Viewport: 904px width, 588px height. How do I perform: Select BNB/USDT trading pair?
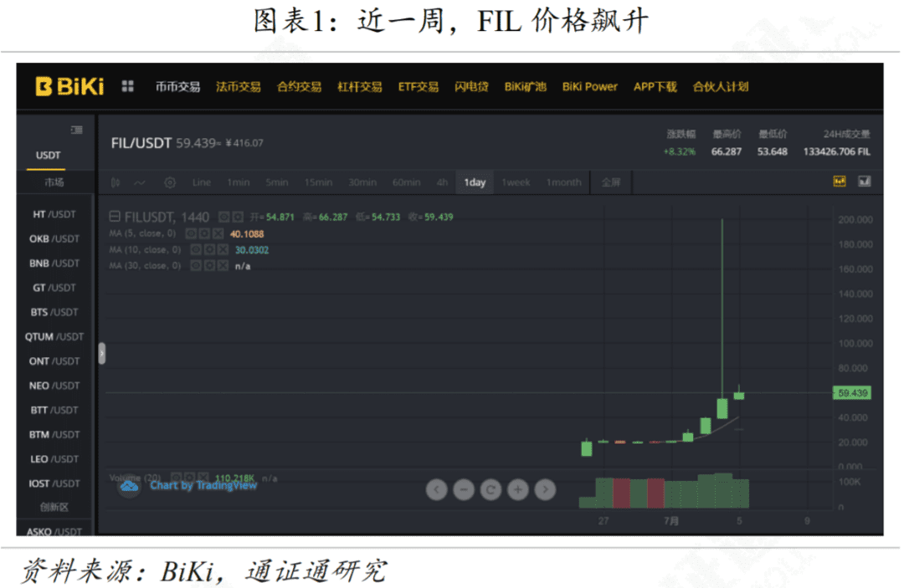(x=54, y=263)
